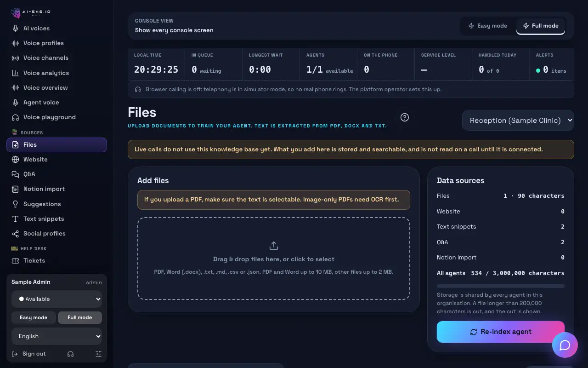The image size is (588, 368).
Task: Click the Re-index agent button
Action: tap(501, 332)
